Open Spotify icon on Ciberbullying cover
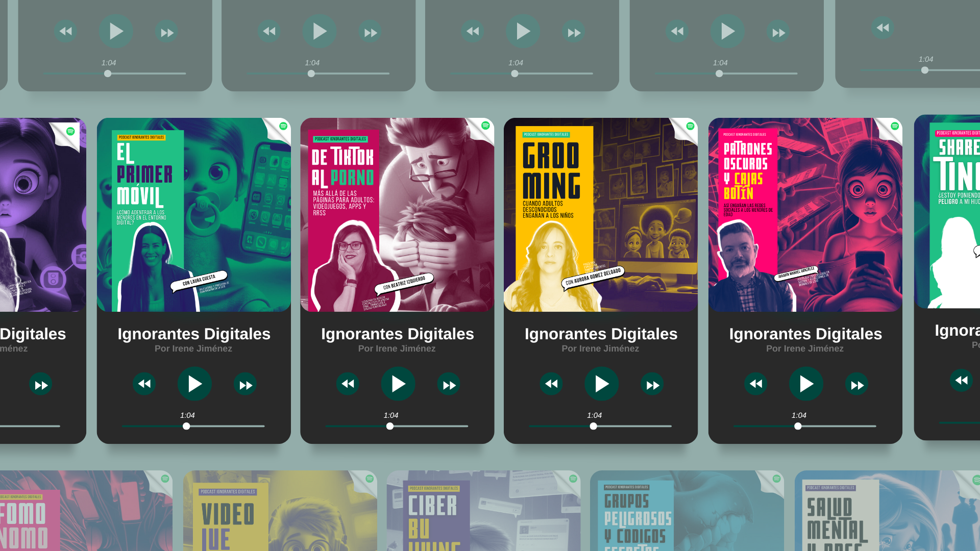The height and width of the screenshot is (551, 980). [573, 479]
